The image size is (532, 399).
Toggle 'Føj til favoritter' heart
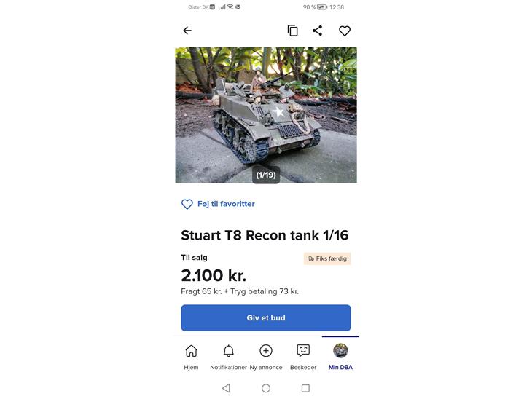tap(187, 205)
